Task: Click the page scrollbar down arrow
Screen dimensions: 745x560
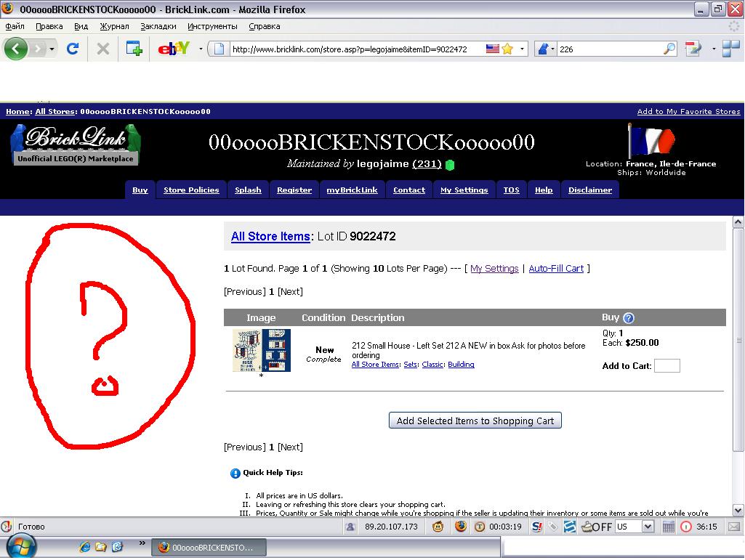Action: (738, 511)
